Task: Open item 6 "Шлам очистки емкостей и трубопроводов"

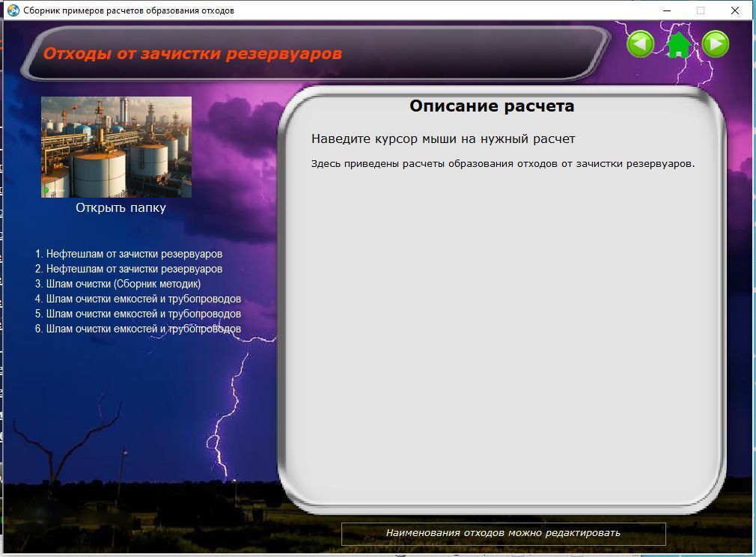Action: [138, 329]
